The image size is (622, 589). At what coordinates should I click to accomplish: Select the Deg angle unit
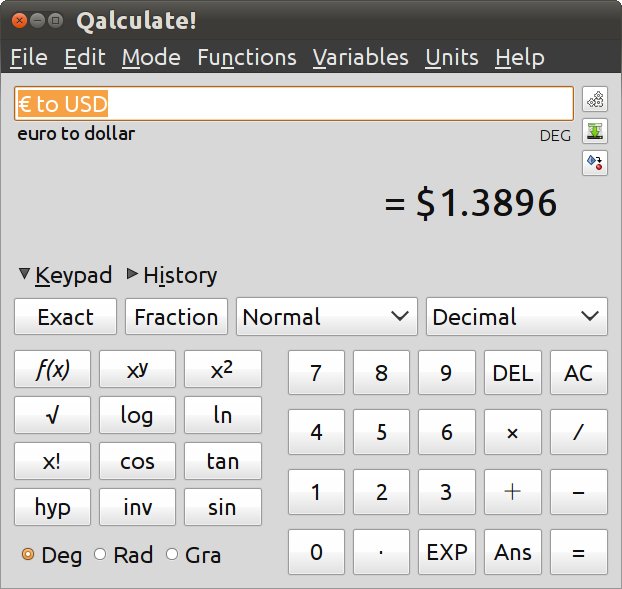(x=52, y=554)
